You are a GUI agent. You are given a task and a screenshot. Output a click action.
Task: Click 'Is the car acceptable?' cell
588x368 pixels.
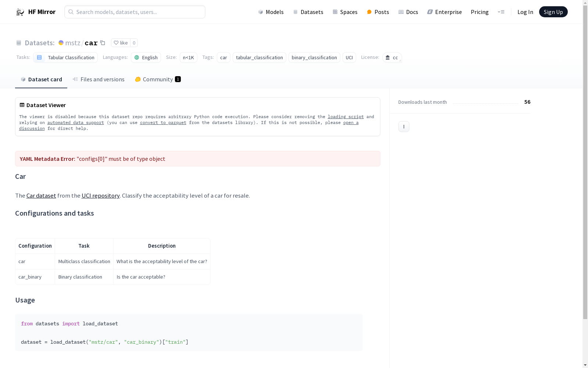pos(162,277)
